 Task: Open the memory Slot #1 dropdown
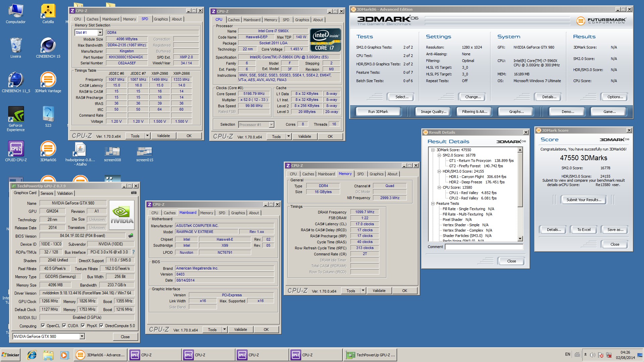click(100, 33)
